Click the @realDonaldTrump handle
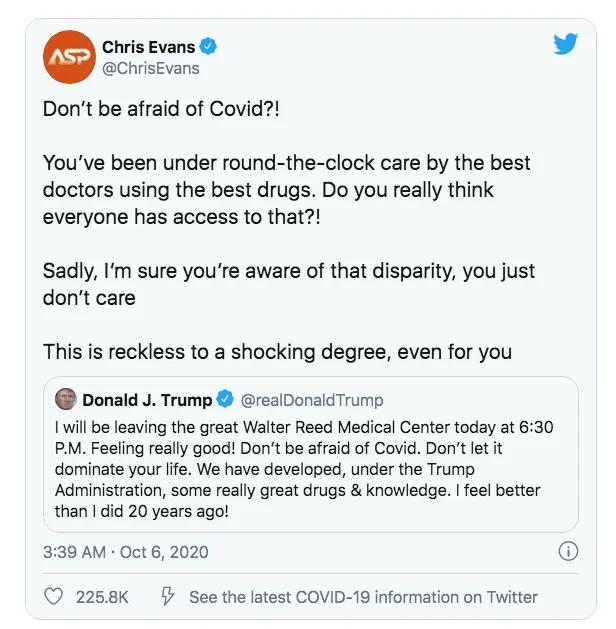Image resolution: width=616 pixels, height=629 pixels. pyautogui.click(x=311, y=400)
